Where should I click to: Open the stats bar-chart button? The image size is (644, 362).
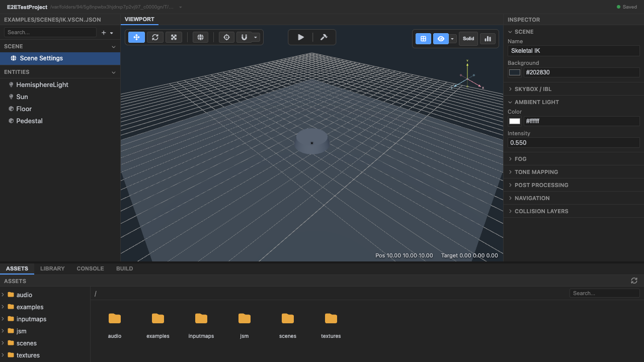(x=488, y=39)
